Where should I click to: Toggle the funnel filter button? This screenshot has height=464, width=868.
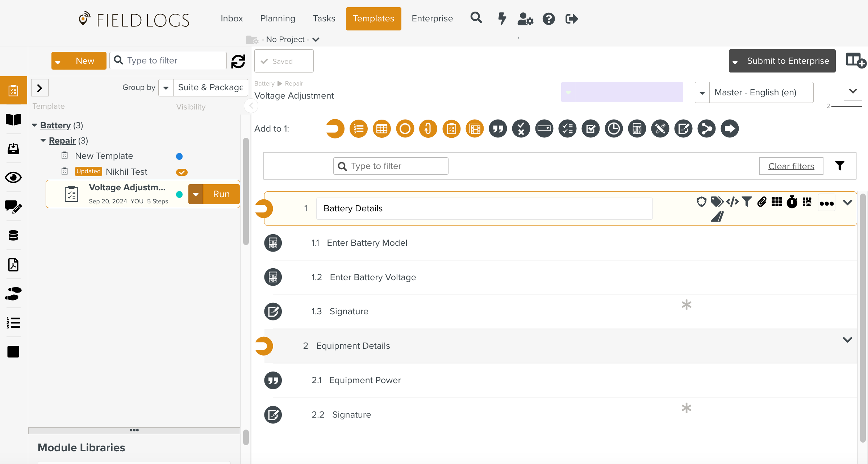[x=840, y=166]
